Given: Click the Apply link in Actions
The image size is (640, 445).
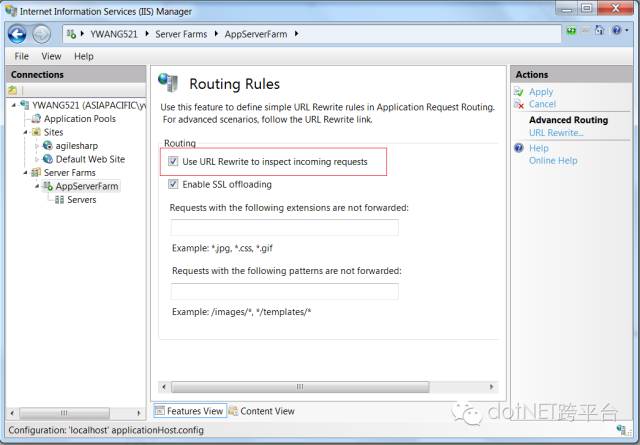Looking at the screenshot, I should tap(541, 92).
